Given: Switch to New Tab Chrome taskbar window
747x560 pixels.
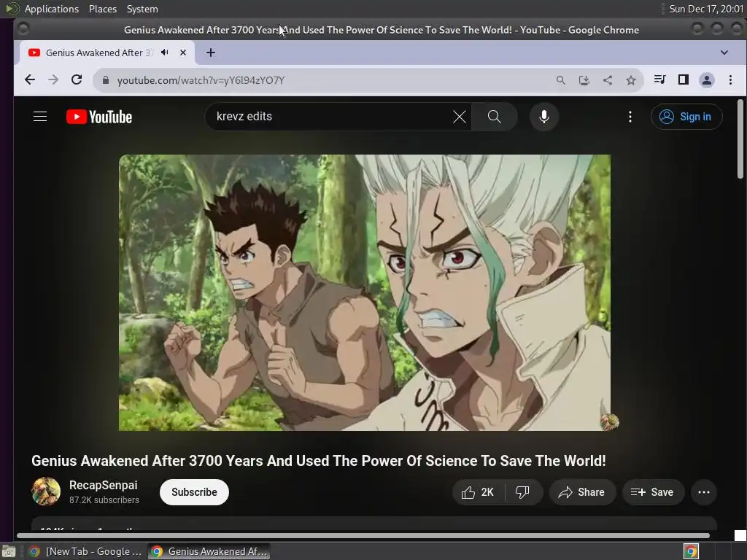Looking at the screenshot, I should [86, 551].
